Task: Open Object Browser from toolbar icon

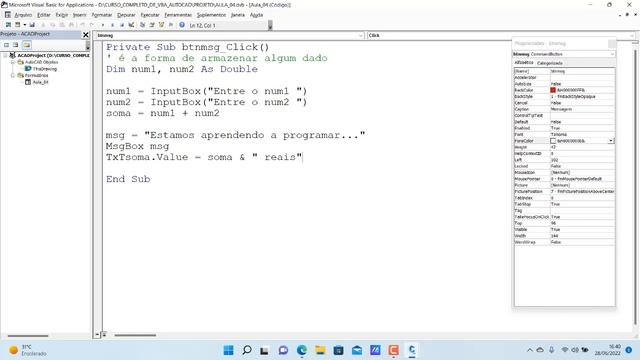Action: coord(161,25)
